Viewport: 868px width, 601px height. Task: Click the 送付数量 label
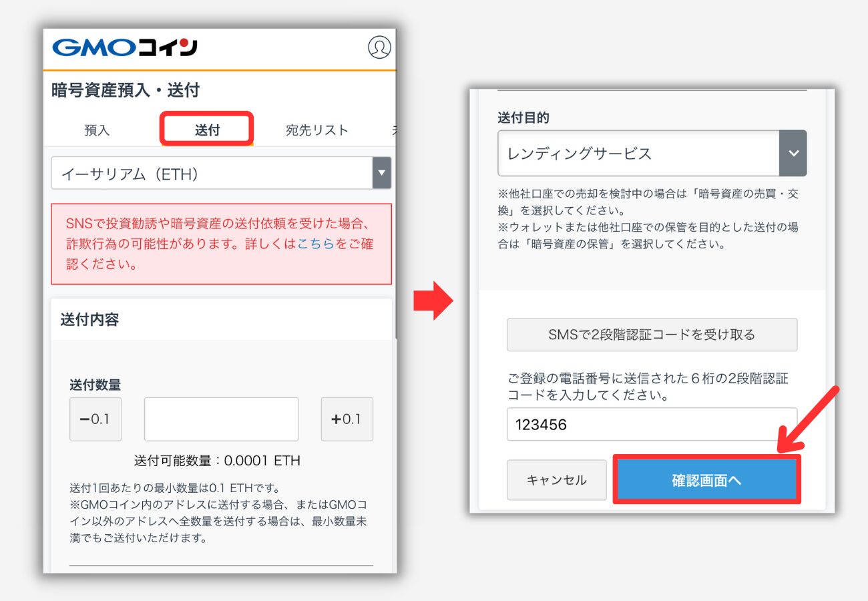95,385
